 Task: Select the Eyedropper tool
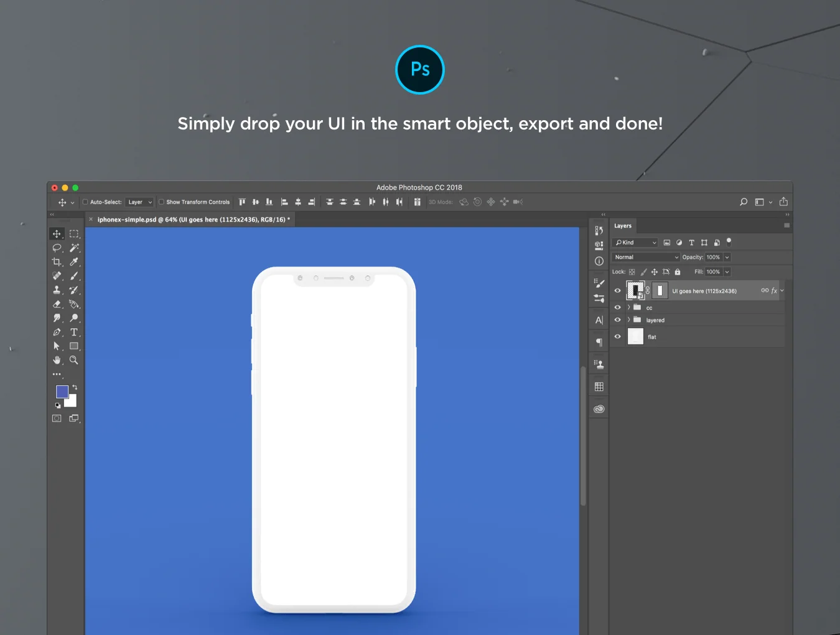click(74, 262)
